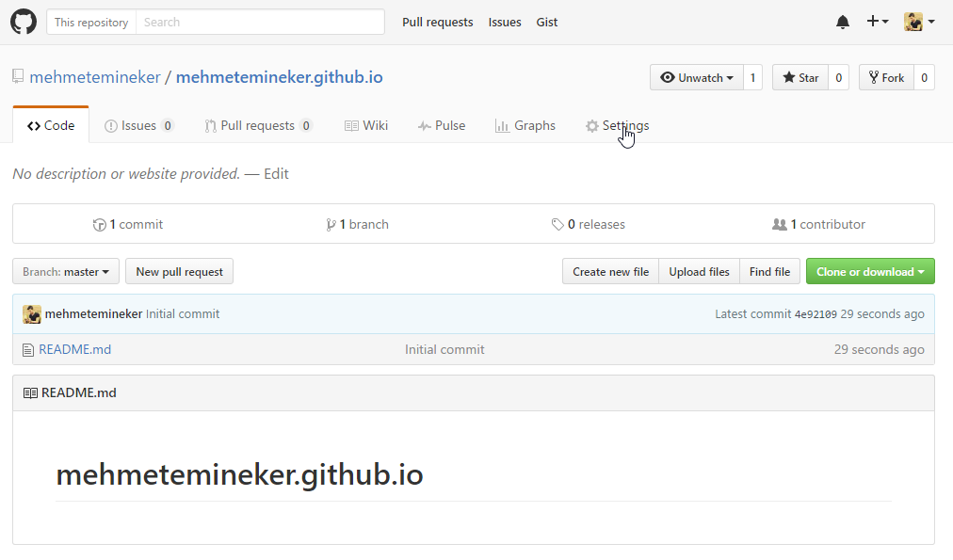This screenshot has width=953, height=560.
Task: Star this repository
Action: [800, 77]
